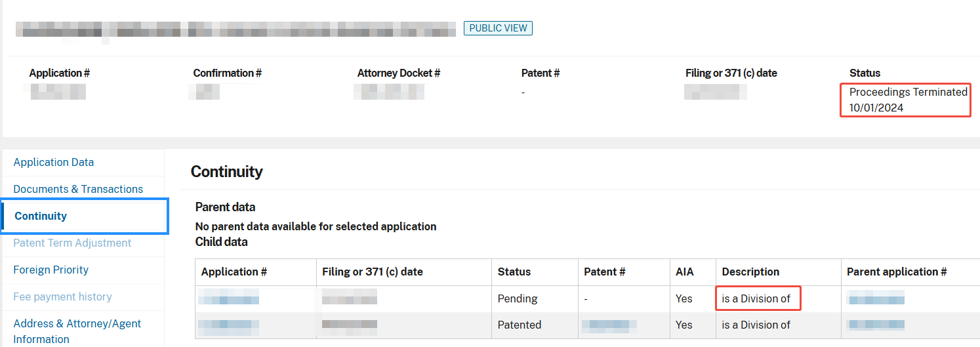This screenshot has height=347, width=980.
Task: Click the 'is a Division of' cell in the Pending row
Action: [x=756, y=298]
